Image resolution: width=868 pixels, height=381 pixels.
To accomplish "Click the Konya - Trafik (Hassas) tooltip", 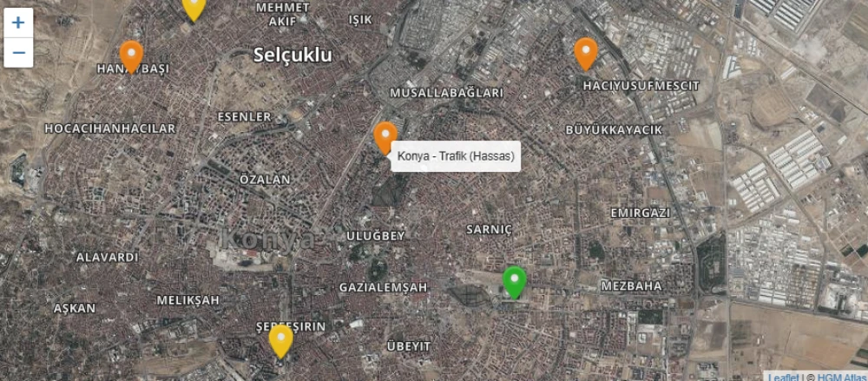I will pos(456,156).
